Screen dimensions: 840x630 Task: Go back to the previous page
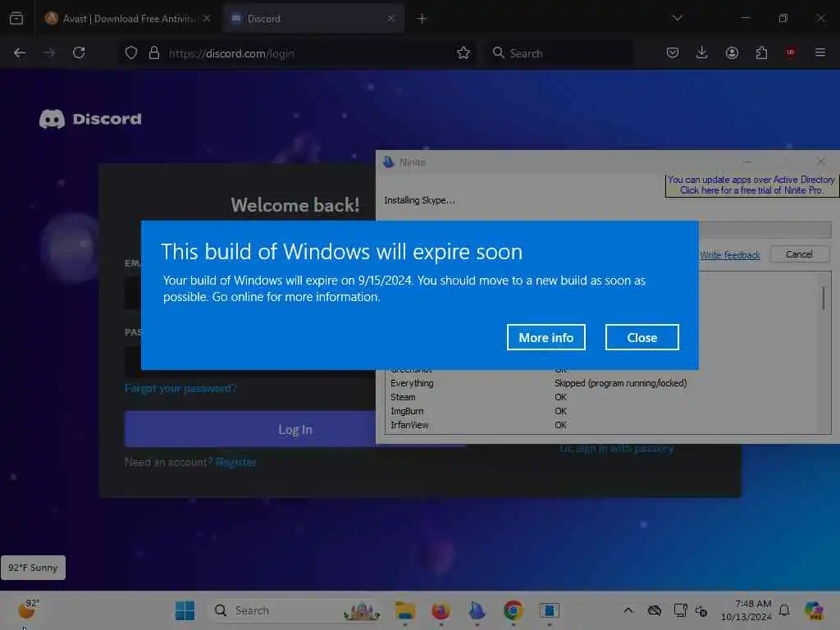[x=20, y=52]
